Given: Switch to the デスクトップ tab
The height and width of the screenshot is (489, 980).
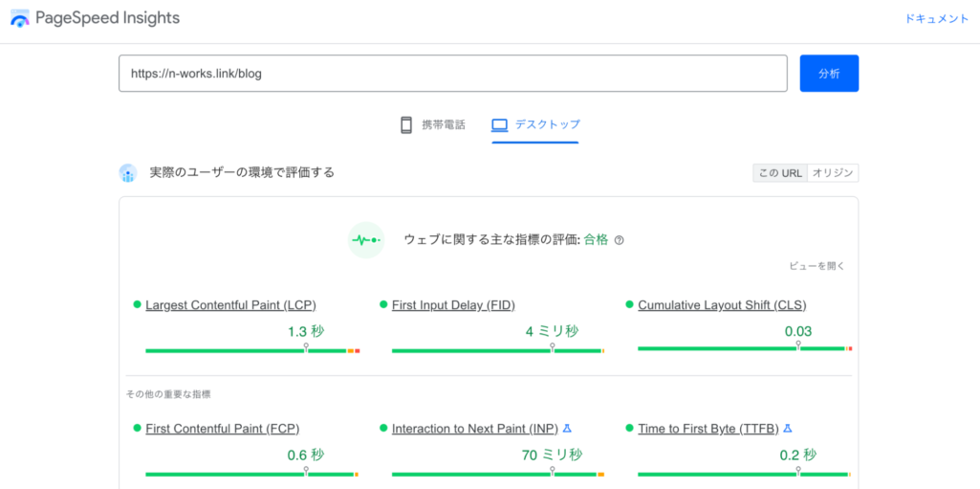Looking at the screenshot, I should [535, 124].
